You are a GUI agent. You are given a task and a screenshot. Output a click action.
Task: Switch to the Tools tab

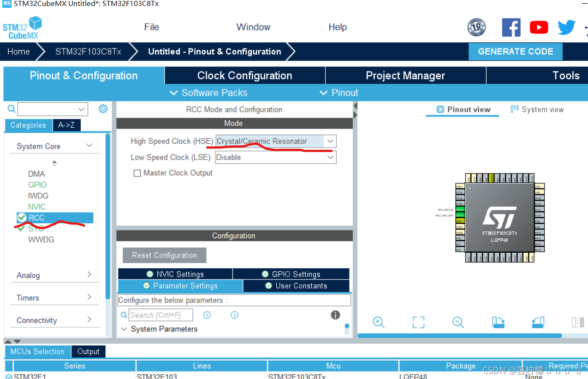tap(538, 76)
